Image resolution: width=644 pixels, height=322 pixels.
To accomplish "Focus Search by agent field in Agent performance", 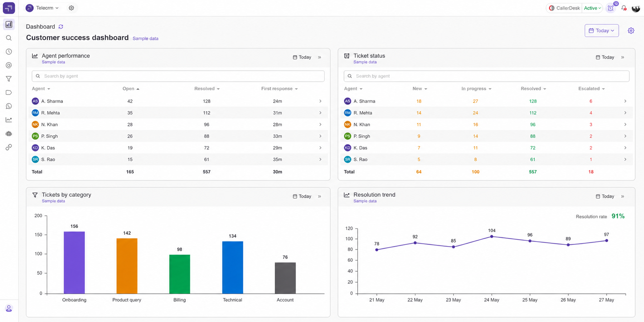I will point(178,76).
